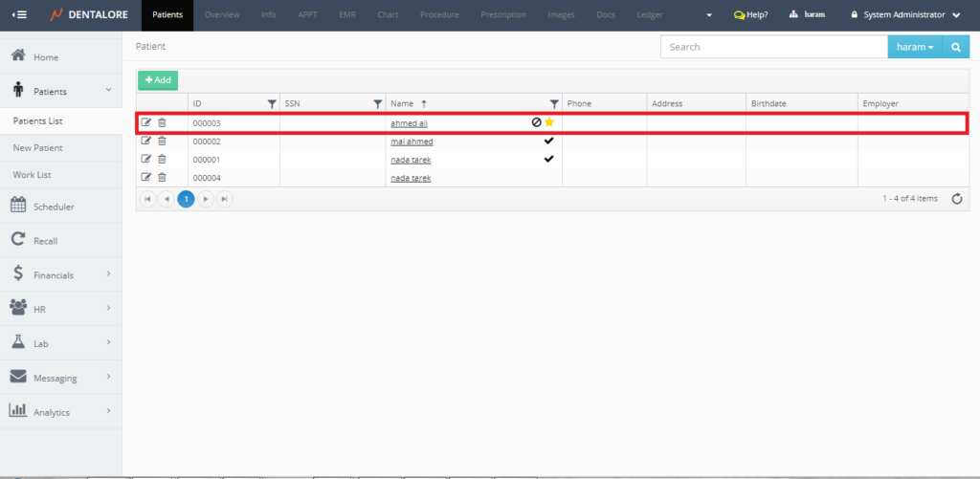Image resolution: width=980 pixels, height=479 pixels.
Task: Collapse the sidebar with hamburger icon
Action: click(x=19, y=15)
